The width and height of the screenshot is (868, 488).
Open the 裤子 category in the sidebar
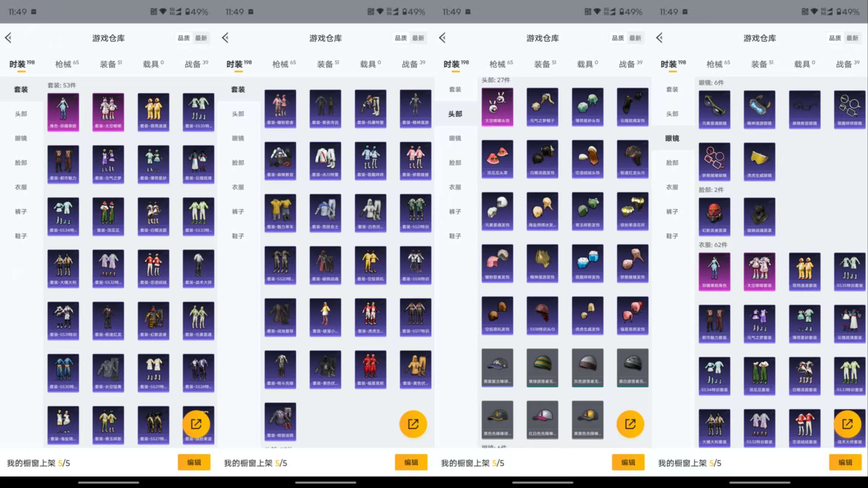coord(21,211)
